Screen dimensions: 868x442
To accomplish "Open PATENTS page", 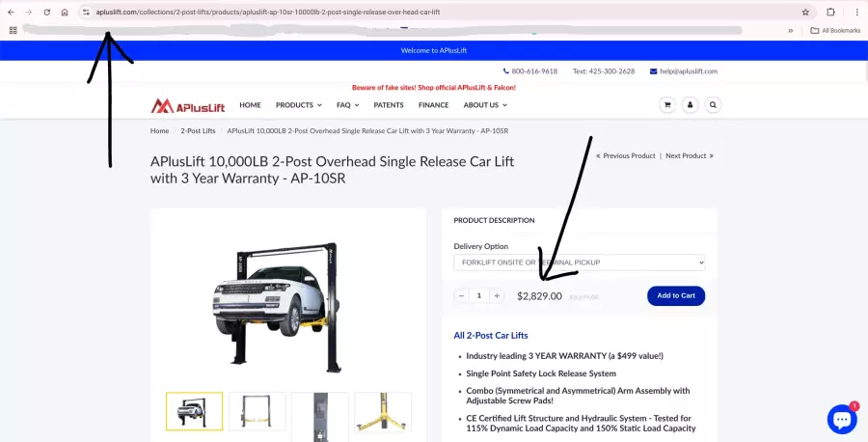I will (389, 104).
